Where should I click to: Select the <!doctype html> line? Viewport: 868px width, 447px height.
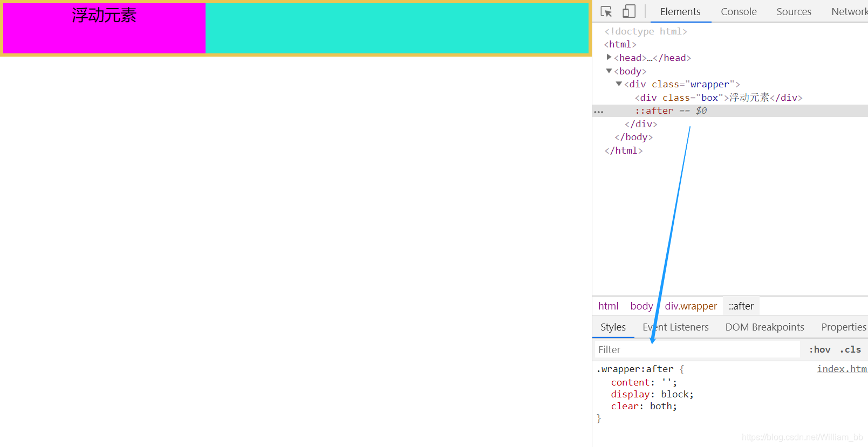[x=646, y=31]
